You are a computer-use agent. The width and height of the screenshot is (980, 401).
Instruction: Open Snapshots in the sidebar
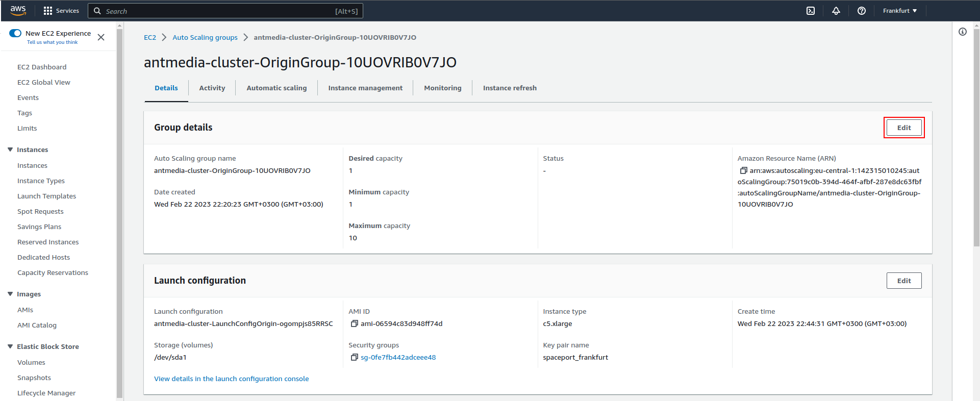pos(34,378)
